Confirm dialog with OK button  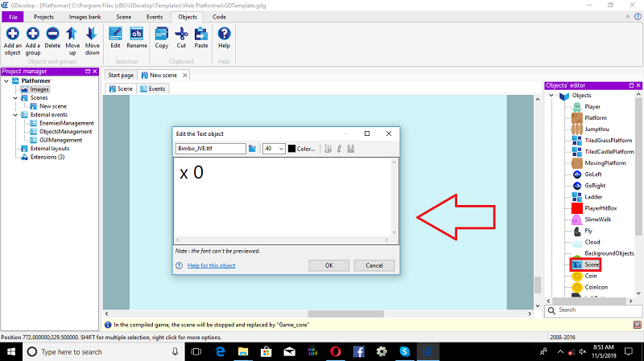329,265
